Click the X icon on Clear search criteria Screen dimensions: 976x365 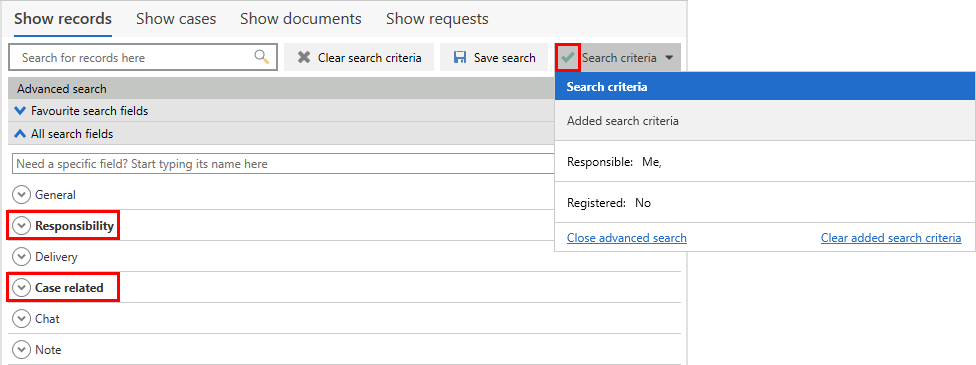tap(304, 57)
